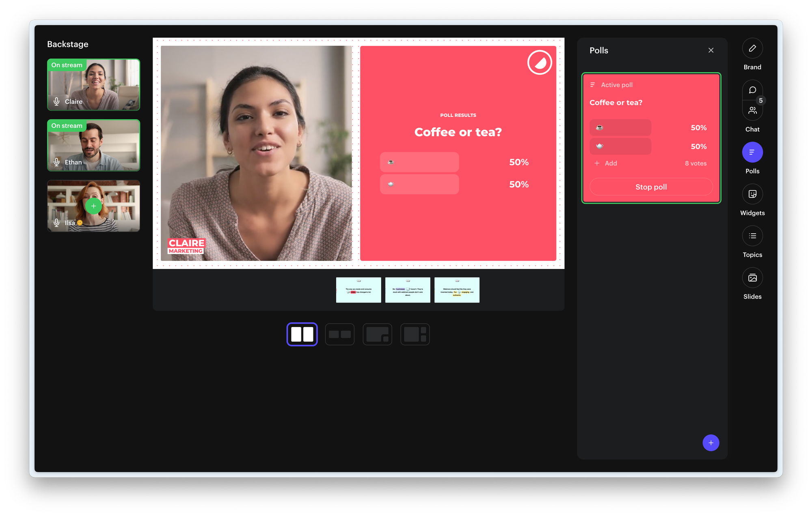Click the global add button
812x516 pixels.
pos(710,443)
